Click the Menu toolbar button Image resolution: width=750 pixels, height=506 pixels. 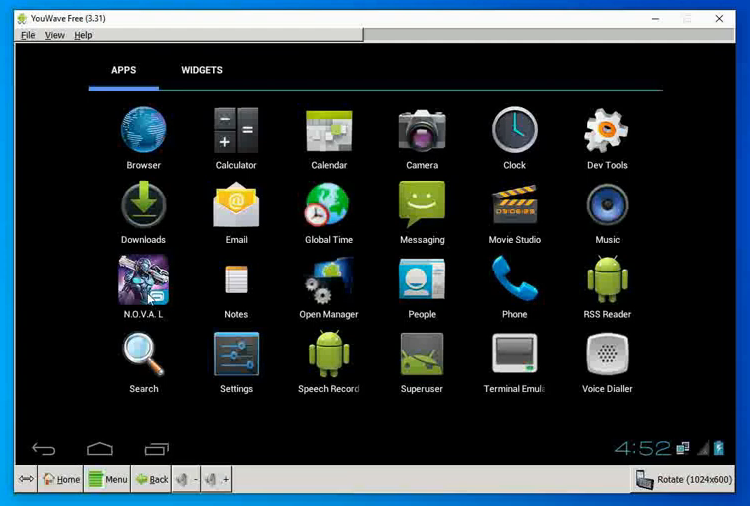click(108, 479)
